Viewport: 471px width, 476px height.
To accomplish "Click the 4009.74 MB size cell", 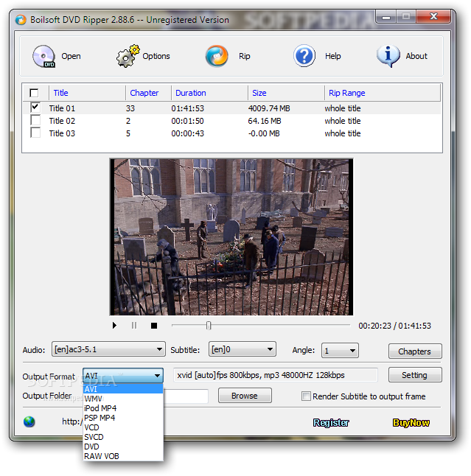I will (x=269, y=108).
